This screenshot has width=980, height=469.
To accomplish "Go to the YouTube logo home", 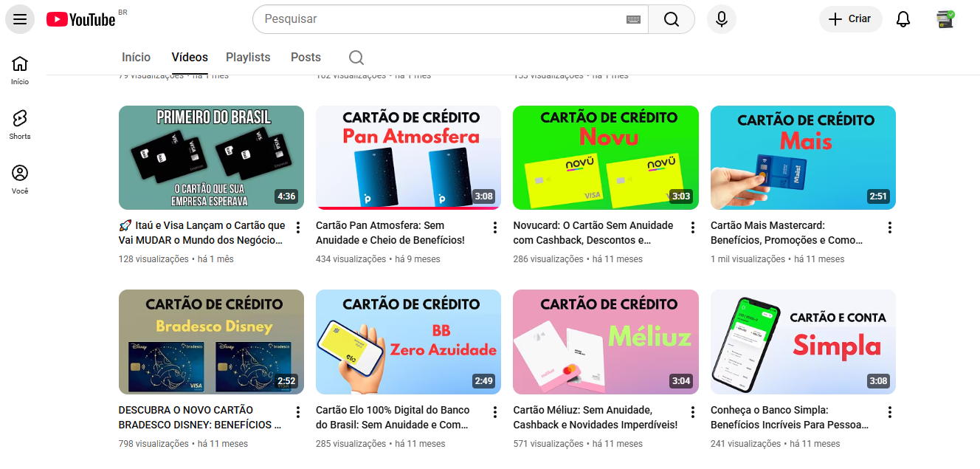I will pyautogui.click(x=81, y=19).
